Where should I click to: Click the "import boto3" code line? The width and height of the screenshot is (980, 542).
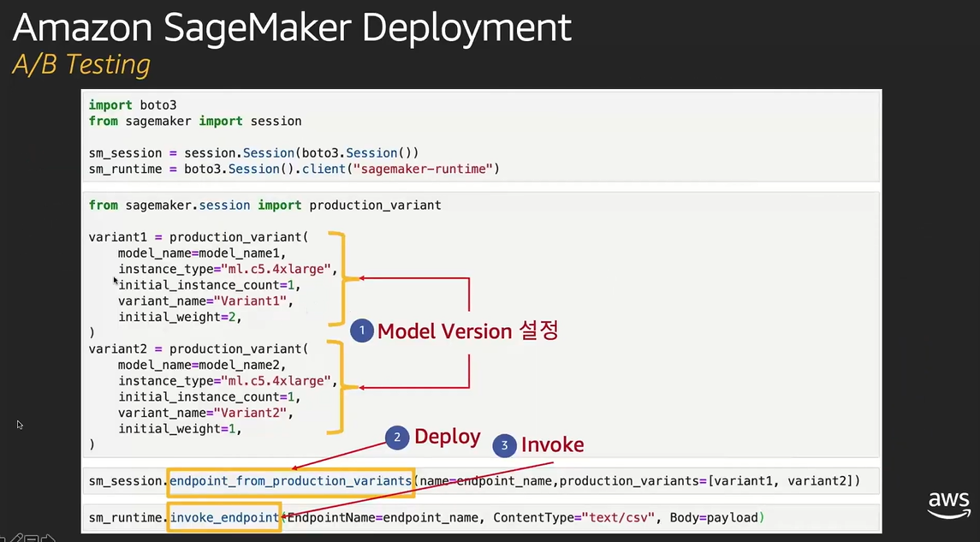click(133, 105)
